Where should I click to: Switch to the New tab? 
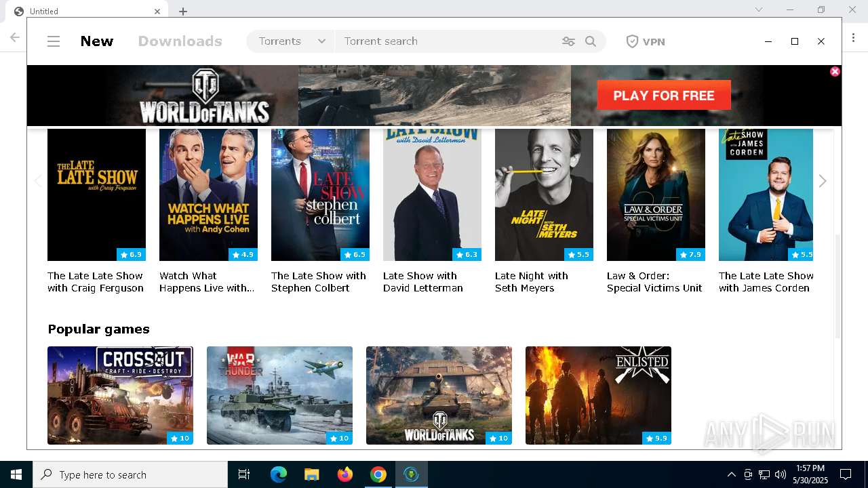pos(97,41)
